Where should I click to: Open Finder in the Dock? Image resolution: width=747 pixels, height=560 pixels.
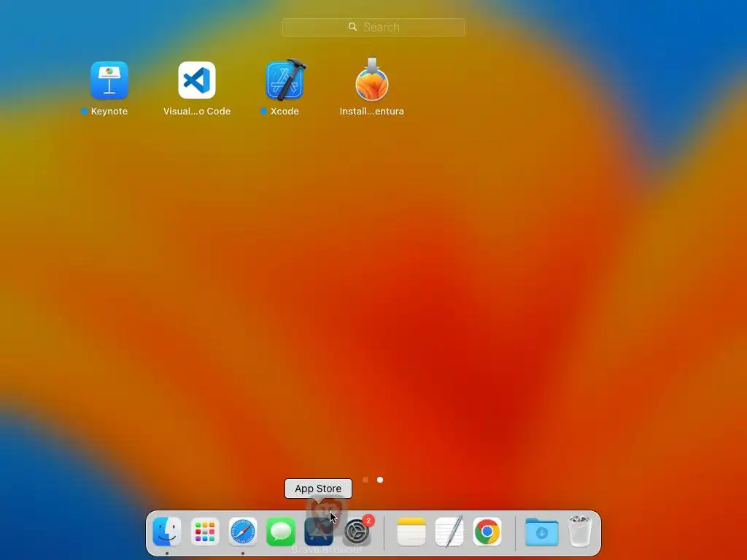(167, 532)
